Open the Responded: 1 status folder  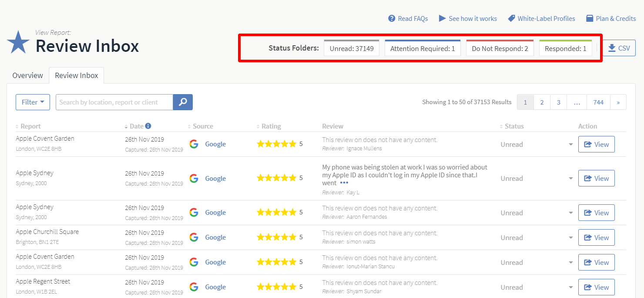(566, 48)
